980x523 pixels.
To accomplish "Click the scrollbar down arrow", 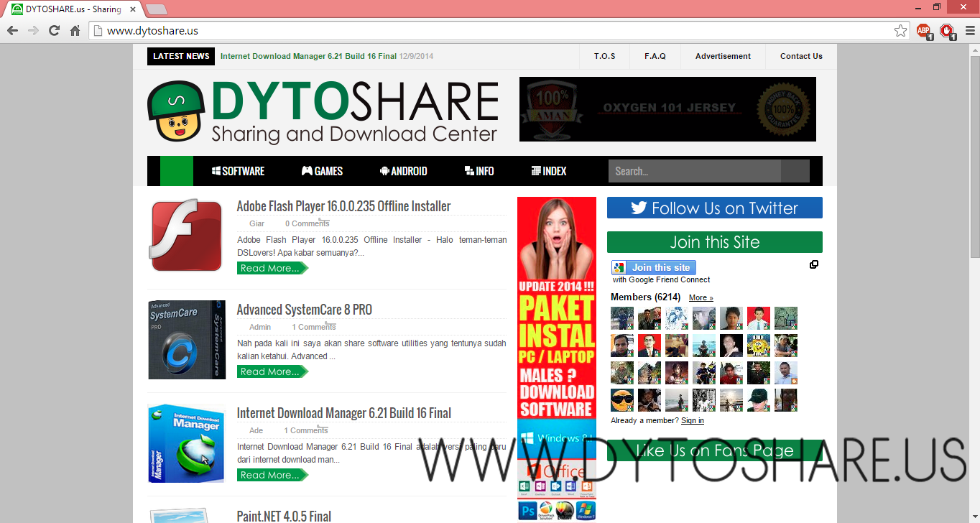I will (x=974, y=517).
